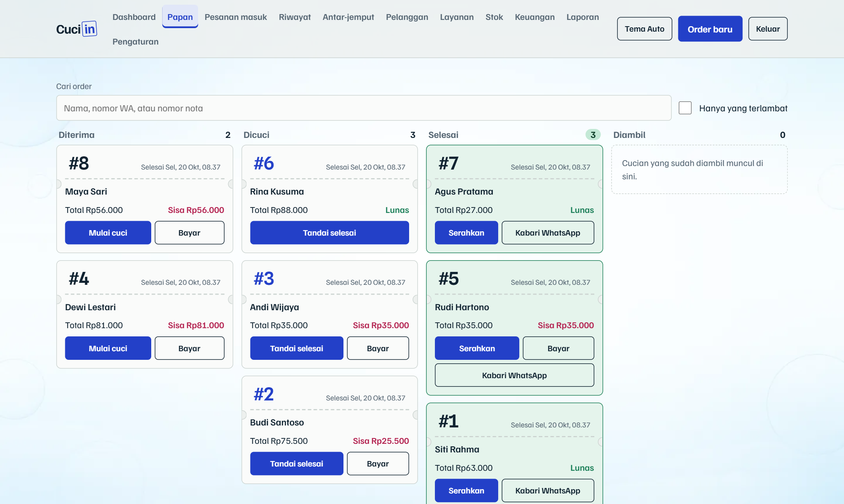Screen dimensions: 844x504
Task: Open order number #7
Action: tap(449, 163)
